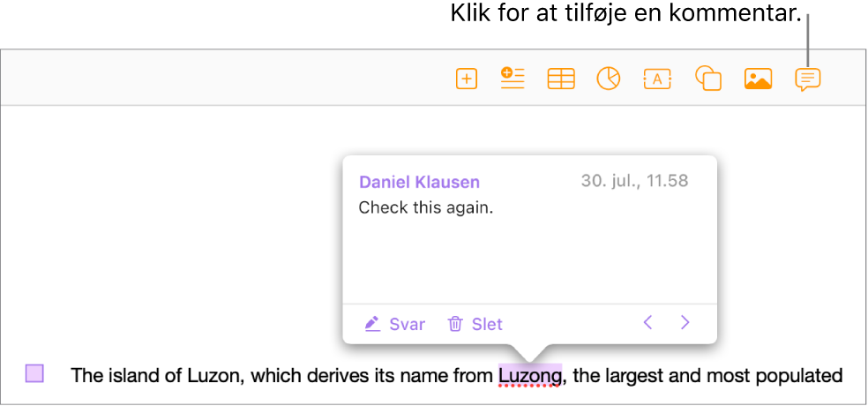The image size is (868, 406).
Task: Click the Add Page toolbar icon
Action: coord(467,79)
